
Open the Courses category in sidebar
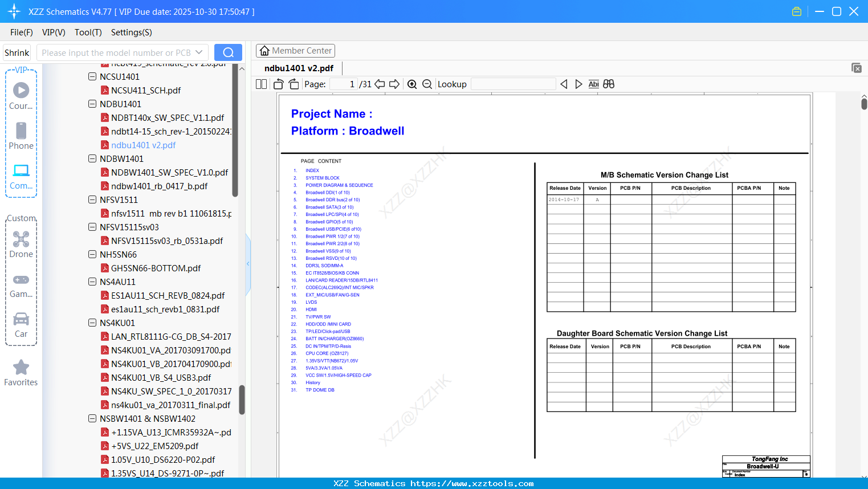pyautogui.click(x=21, y=96)
